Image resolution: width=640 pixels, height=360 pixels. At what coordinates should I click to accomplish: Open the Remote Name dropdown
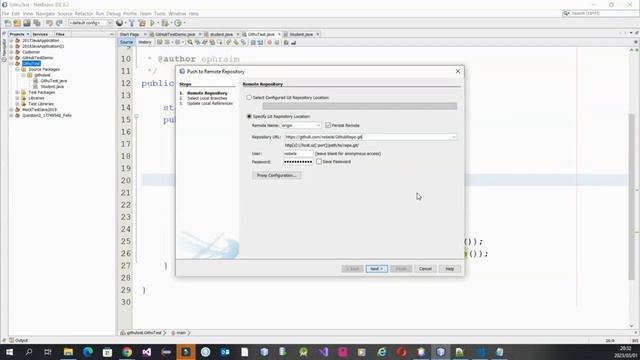pyautogui.click(x=318, y=125)
